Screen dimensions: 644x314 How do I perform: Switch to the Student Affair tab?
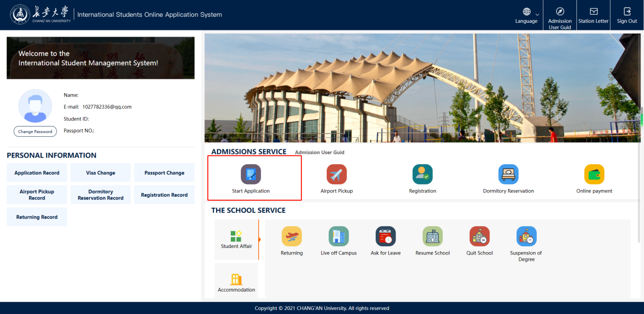tap(236, 240)
